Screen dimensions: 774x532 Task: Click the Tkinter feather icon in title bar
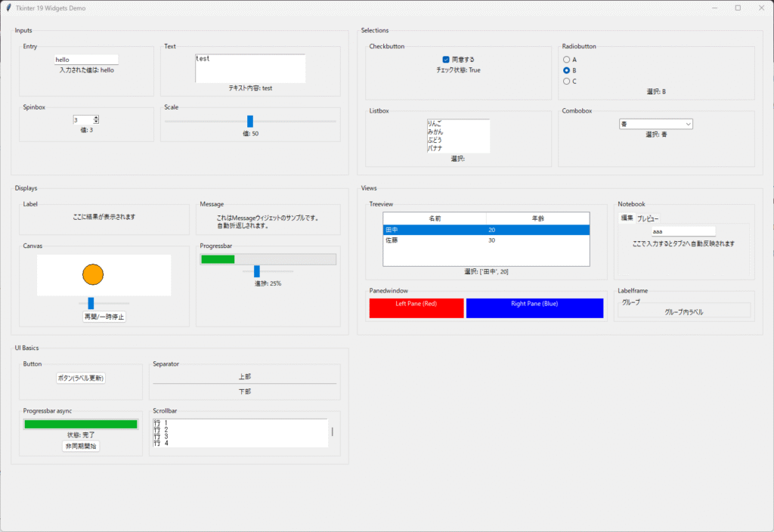point(8,8)
